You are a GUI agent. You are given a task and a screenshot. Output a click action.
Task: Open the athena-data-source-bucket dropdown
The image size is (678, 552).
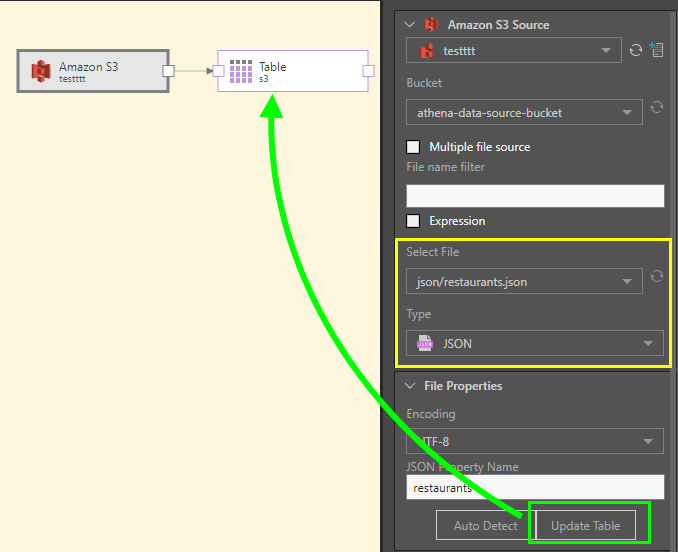click(x=524, y=113)
